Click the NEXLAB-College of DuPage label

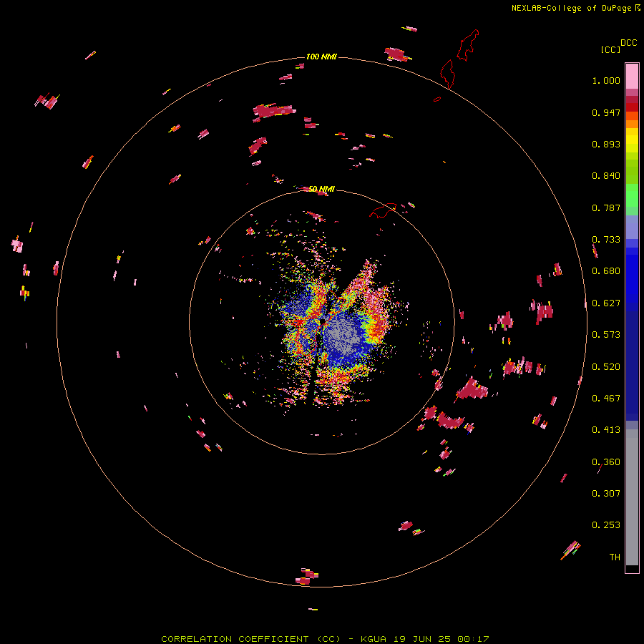click(x=575, y=8)
